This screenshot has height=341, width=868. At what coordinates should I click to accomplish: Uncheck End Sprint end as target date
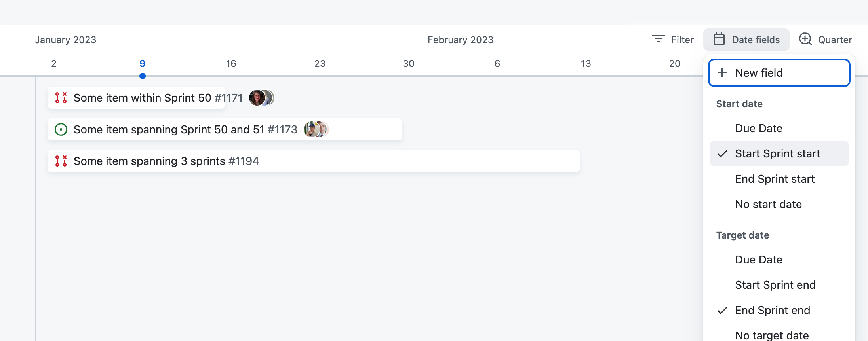coord(772,310)
